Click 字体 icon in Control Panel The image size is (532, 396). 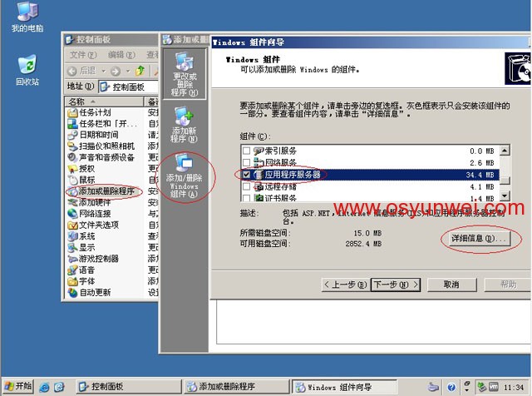click(x=72, y=281)
